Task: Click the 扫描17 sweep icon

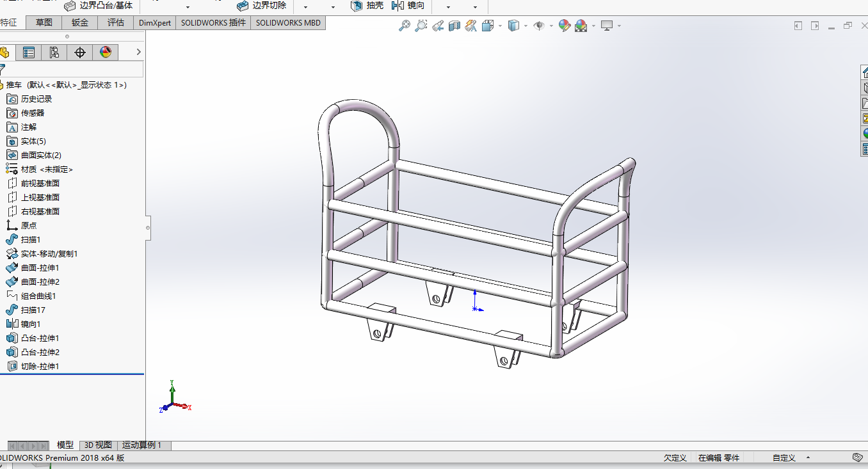Action: coord(12,310)
